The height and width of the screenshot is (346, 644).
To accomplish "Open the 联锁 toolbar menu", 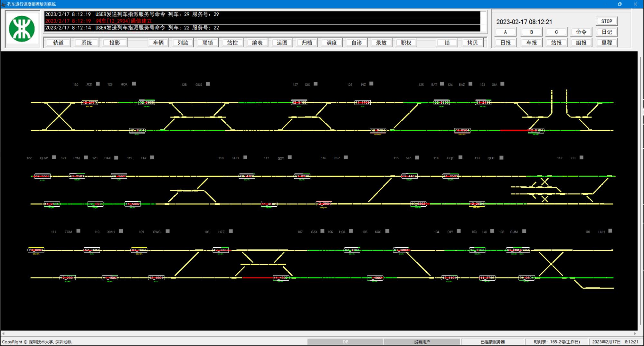I will tap(208, 43).
